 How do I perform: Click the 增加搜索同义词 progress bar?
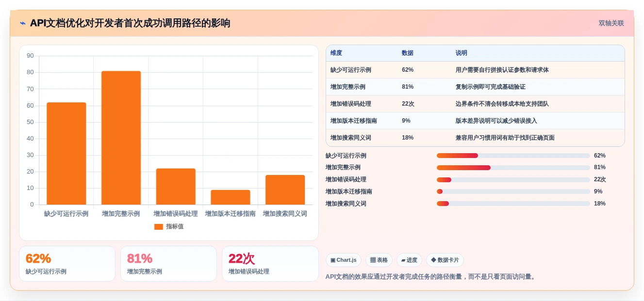(x=513, y=204)
